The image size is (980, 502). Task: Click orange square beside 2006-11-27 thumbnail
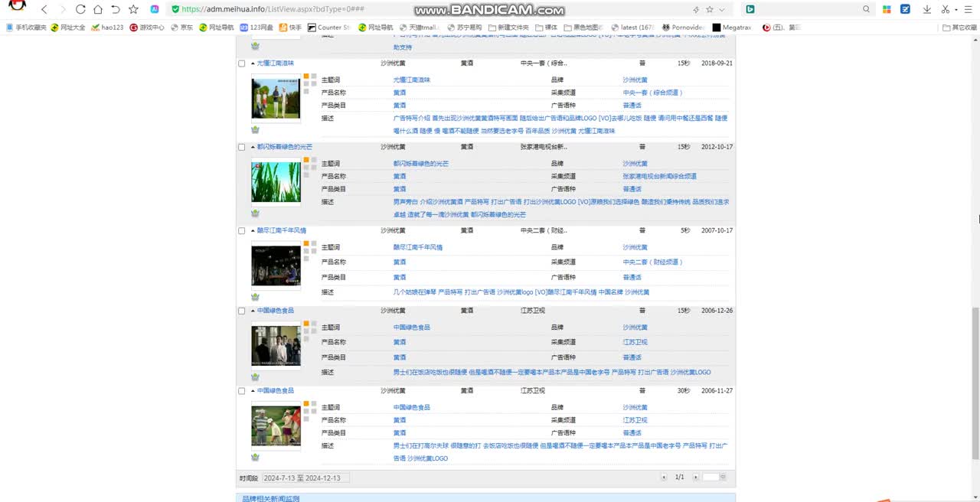point(306,404)
